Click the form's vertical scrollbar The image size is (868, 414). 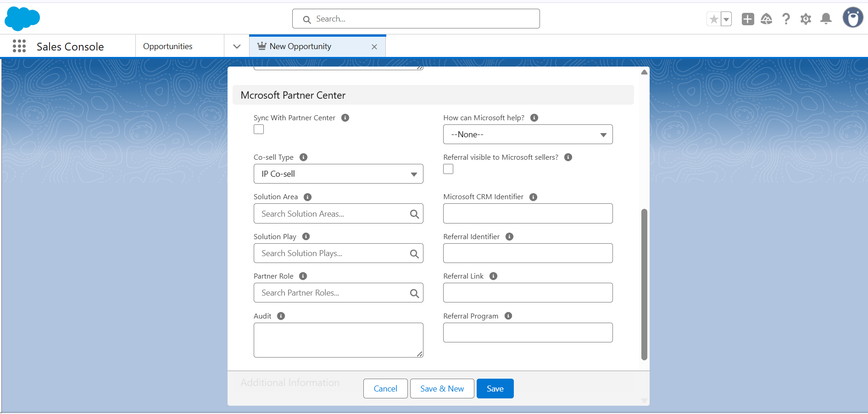(x=644, y=285)
